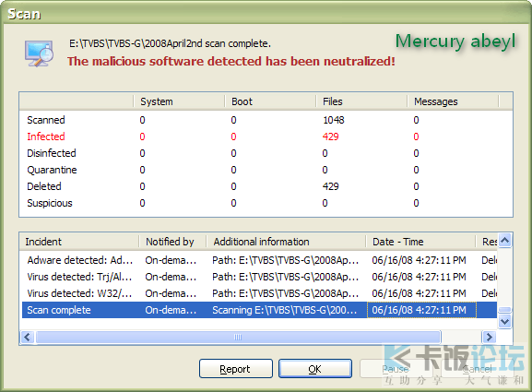
Task: Click the horizontal scrollbar thumb
Action: [239, 337]
